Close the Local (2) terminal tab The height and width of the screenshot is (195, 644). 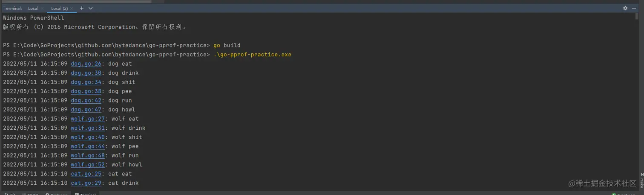(x=72, y=9)
